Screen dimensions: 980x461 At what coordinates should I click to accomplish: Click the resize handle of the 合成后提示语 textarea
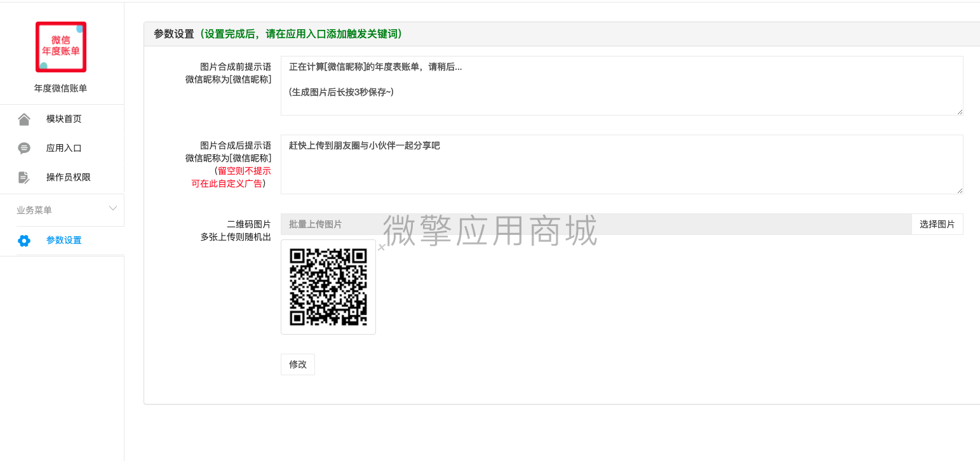pos(960,190)
